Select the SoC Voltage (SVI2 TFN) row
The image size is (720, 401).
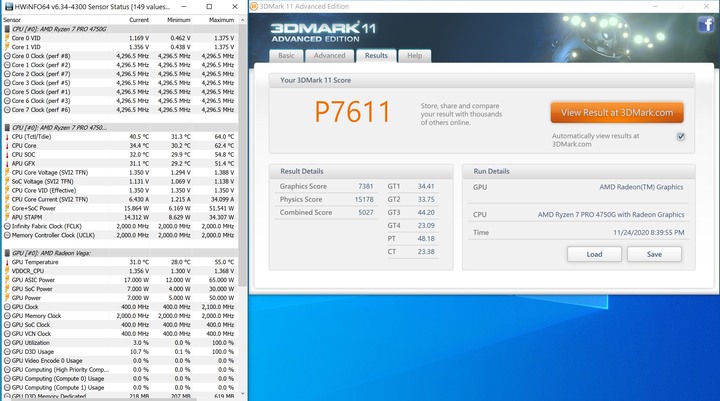[x=121, y=181]
